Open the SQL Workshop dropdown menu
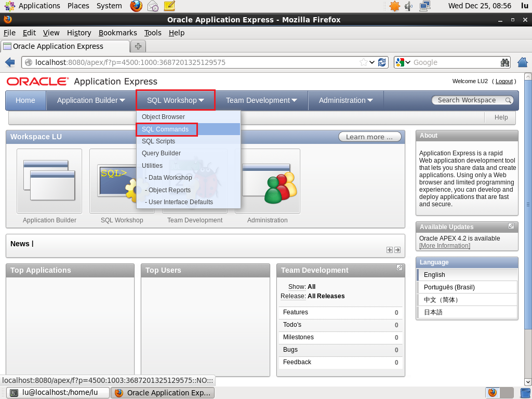This screenshot has height=399, width=532. (175, 100)
